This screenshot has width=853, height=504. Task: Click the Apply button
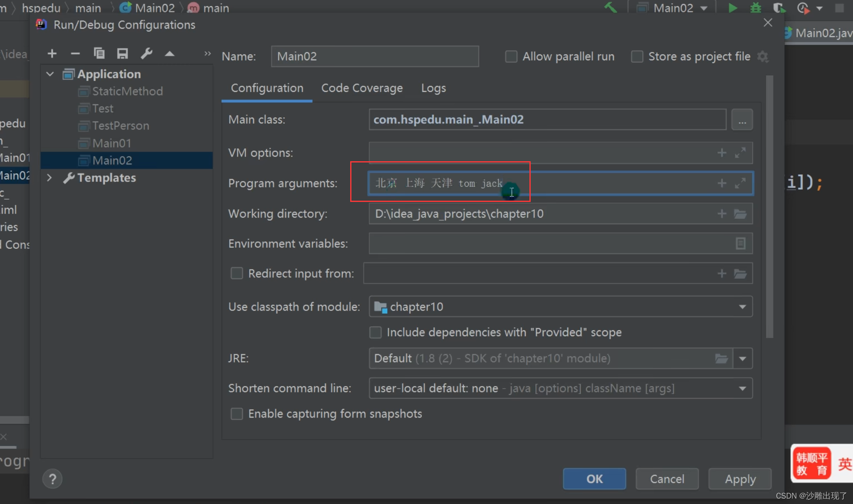(740, 479)
